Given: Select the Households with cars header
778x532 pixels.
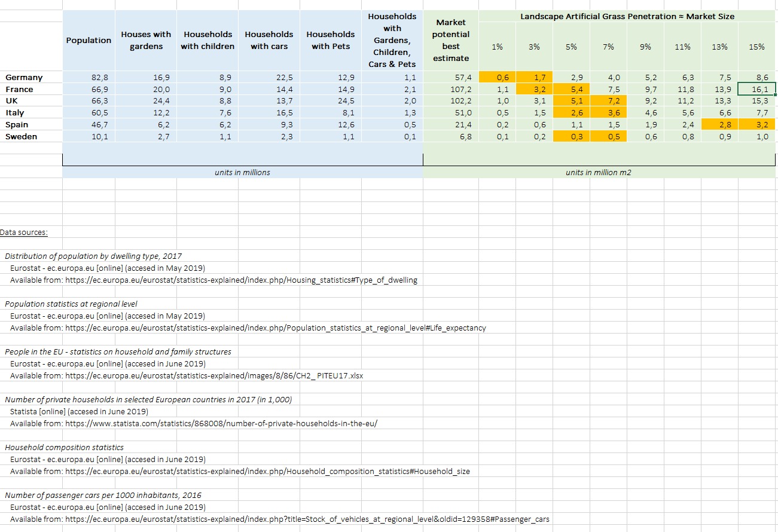Looking at the screenshot, I should [x=269, y=40].
